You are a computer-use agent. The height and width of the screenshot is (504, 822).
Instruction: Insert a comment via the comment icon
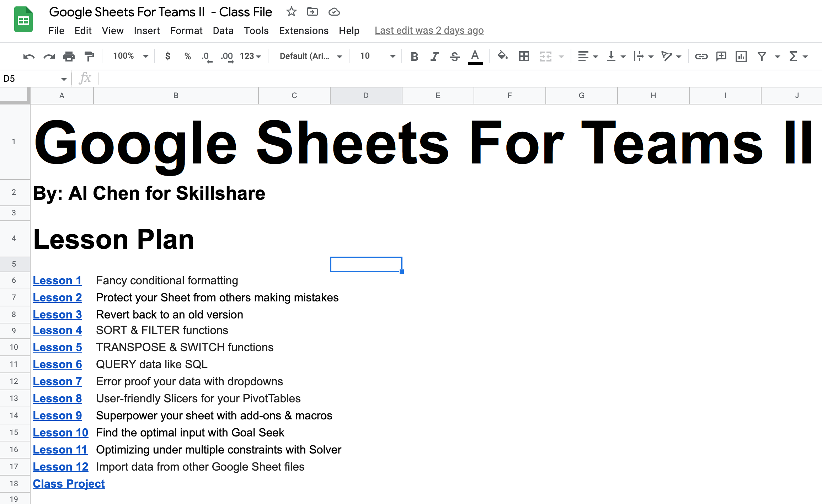coord(721,56)
